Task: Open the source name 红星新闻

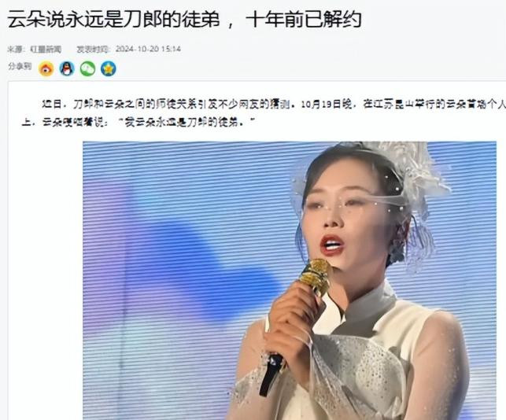Action: [46, 49]
